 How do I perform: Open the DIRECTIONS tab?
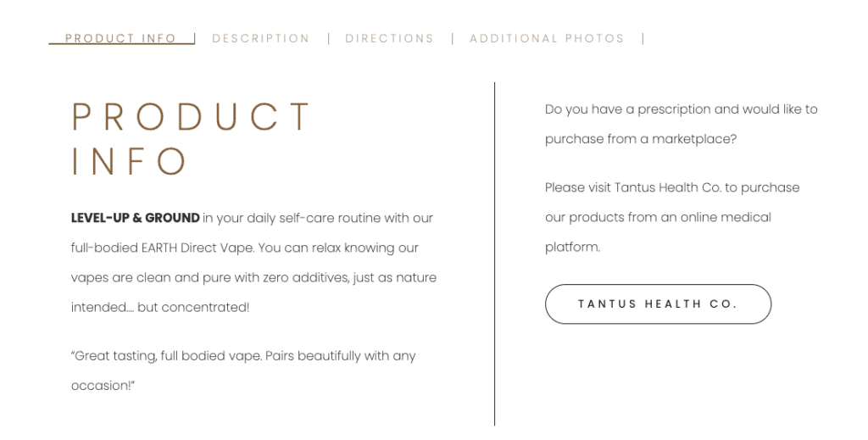click(x=390, y=38)
